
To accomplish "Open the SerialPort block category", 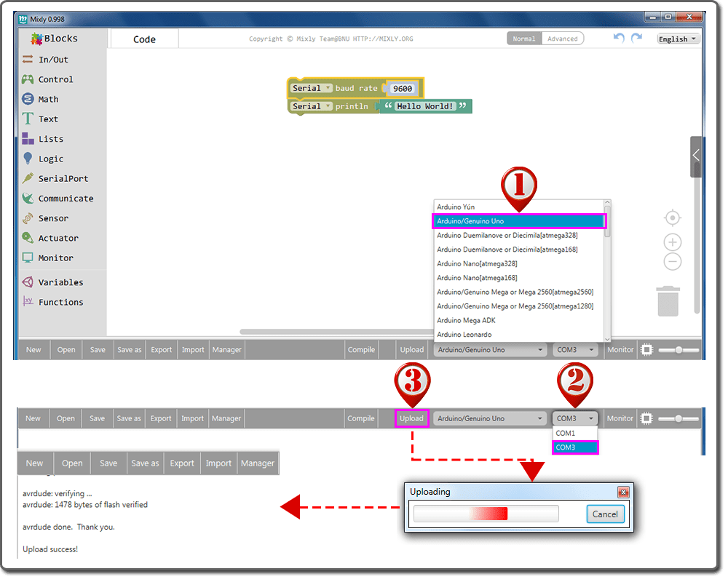I will 63,179.
